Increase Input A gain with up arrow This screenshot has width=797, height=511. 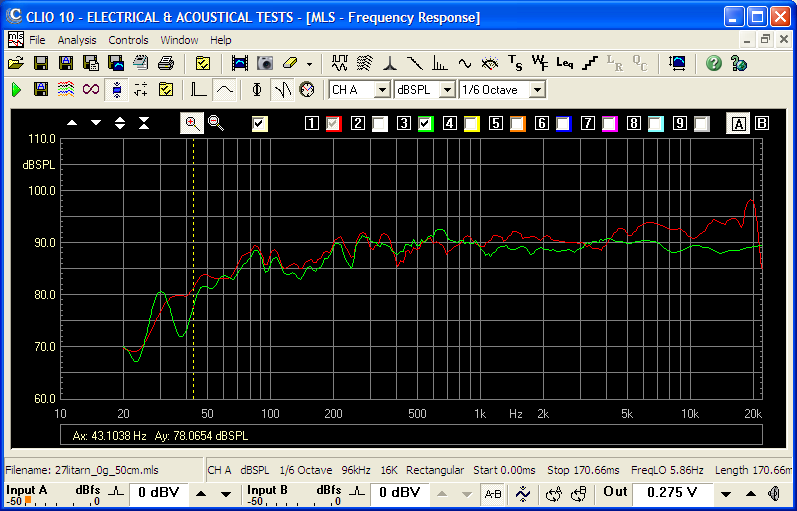pos(201,494)
